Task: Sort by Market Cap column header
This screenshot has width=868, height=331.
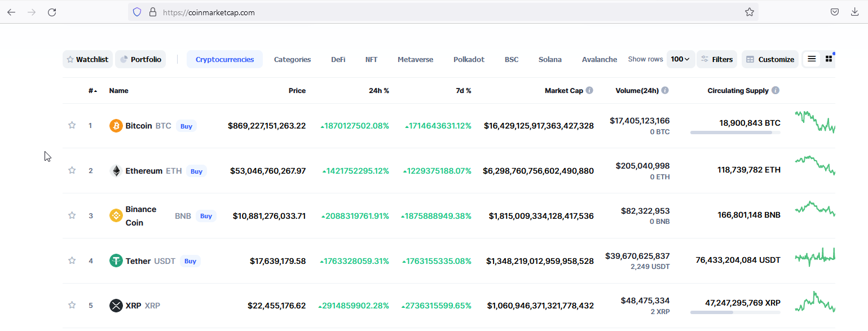Action: point(564,91)
